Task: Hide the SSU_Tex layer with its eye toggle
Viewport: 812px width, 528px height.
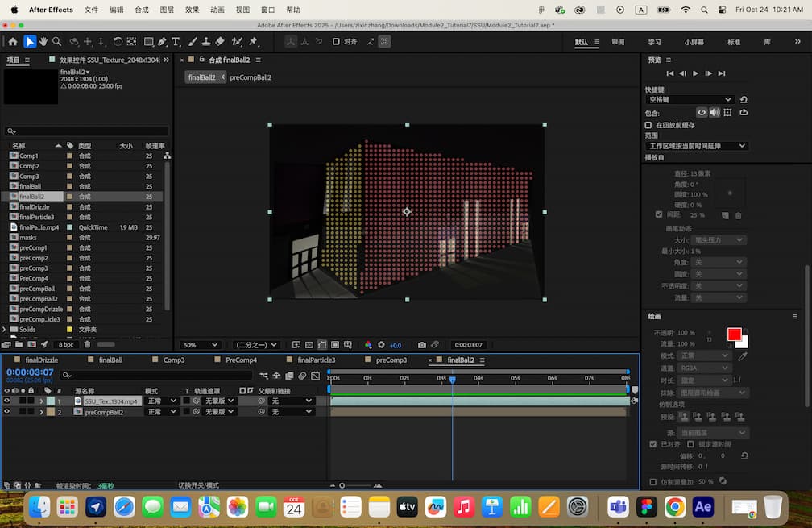Action: pyautogui.click(x=6, y=400)
